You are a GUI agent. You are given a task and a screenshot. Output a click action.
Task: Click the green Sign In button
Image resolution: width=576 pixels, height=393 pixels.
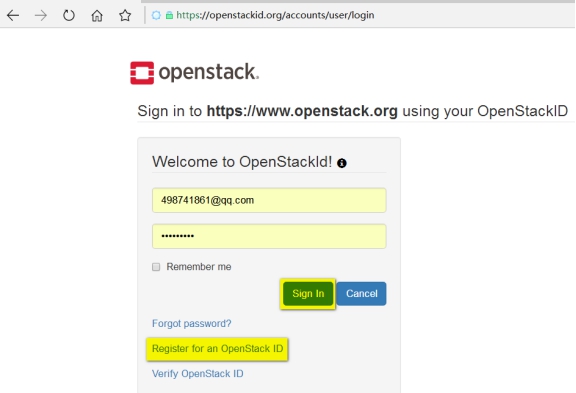pos(308,293)
